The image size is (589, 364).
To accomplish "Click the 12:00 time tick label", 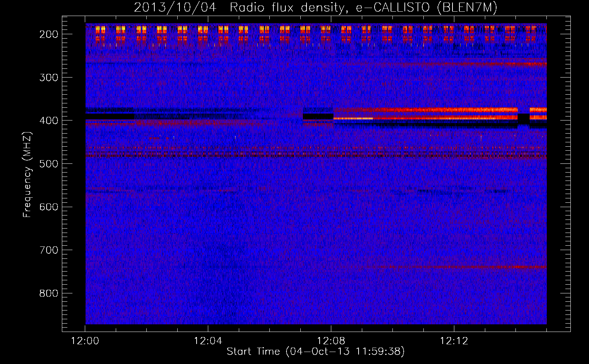I will click(x=85, y=341).
